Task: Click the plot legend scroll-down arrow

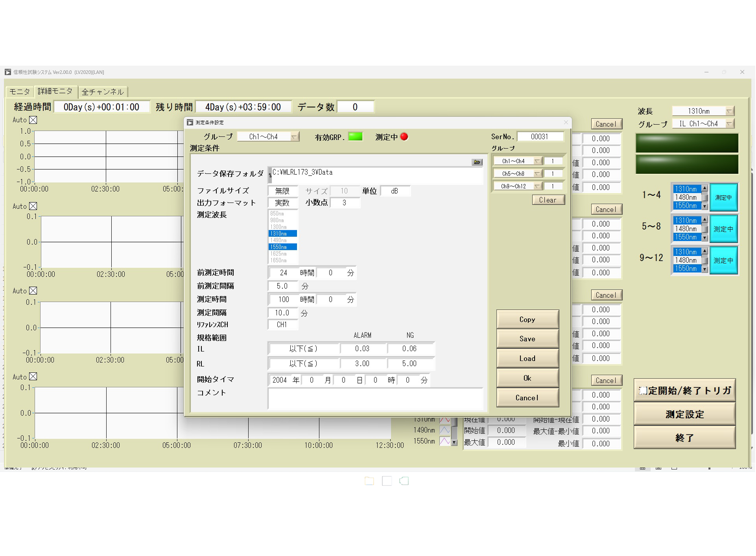Action: point(455,443)
